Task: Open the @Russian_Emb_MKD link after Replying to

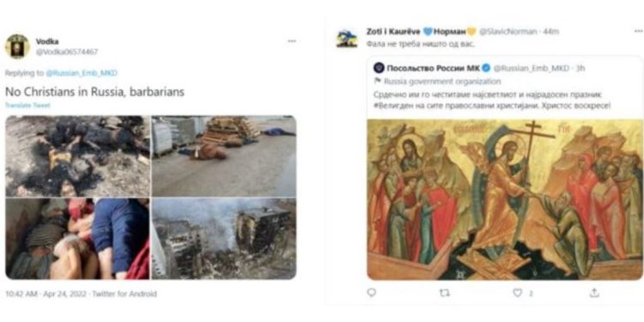Action: (82, 73)
